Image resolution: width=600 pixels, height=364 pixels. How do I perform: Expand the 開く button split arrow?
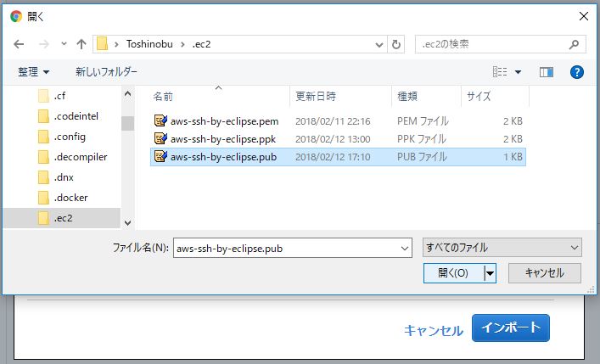491,273
